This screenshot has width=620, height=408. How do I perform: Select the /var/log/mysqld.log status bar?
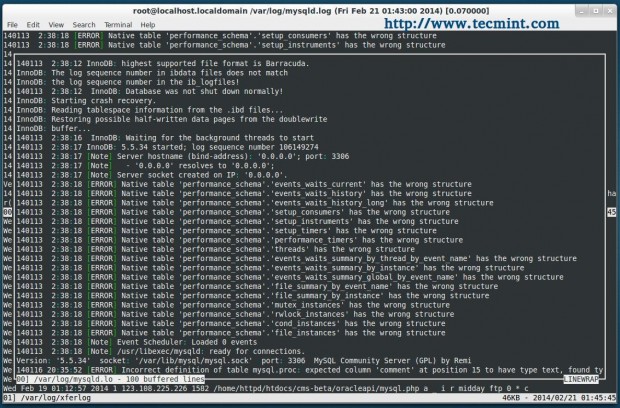(110, 379)
